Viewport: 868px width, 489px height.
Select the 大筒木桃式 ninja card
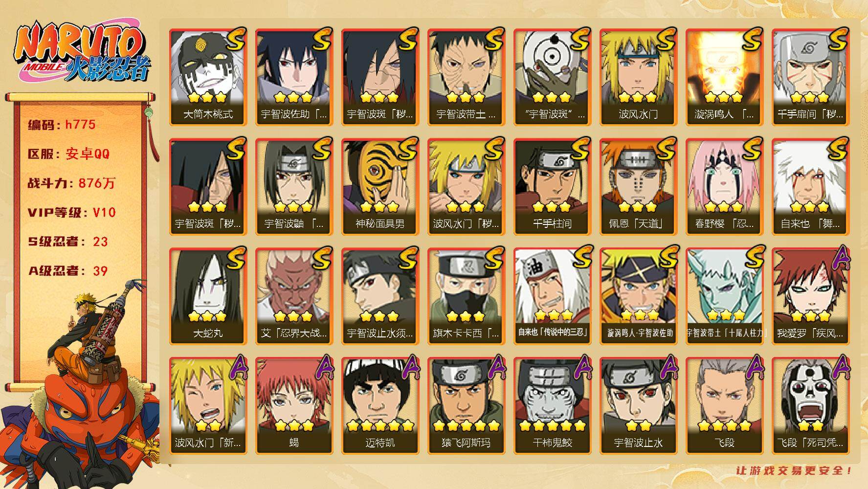tap(208, 77)
